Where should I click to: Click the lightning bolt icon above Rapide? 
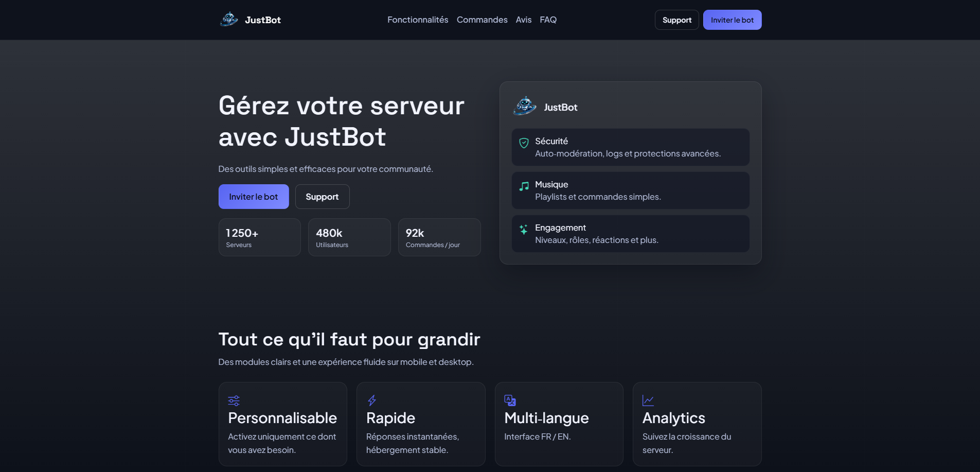371,400
